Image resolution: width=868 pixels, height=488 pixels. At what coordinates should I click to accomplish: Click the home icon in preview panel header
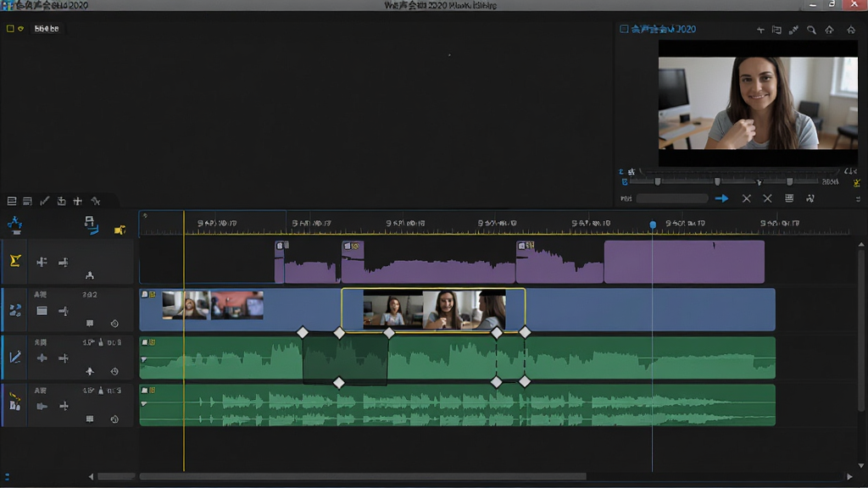point(851,30)
